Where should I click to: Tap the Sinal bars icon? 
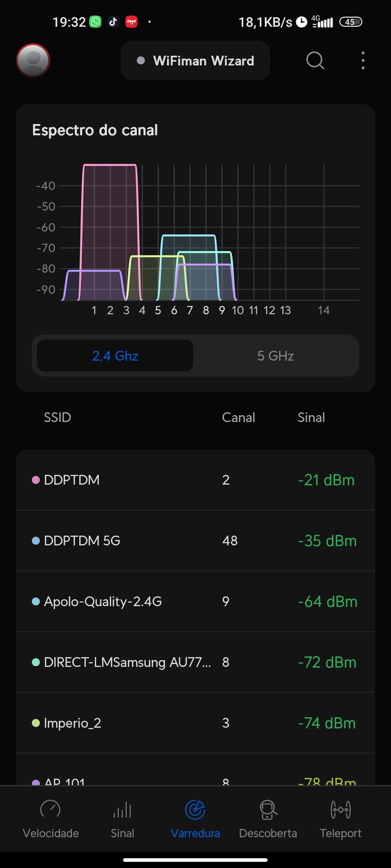tap(122, 809)
